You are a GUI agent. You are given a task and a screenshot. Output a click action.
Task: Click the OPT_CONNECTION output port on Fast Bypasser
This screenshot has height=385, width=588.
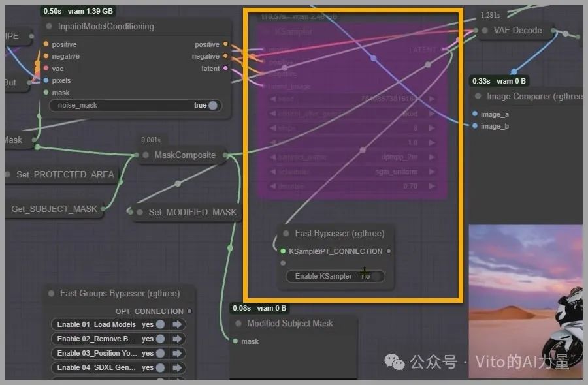point(389,251)
